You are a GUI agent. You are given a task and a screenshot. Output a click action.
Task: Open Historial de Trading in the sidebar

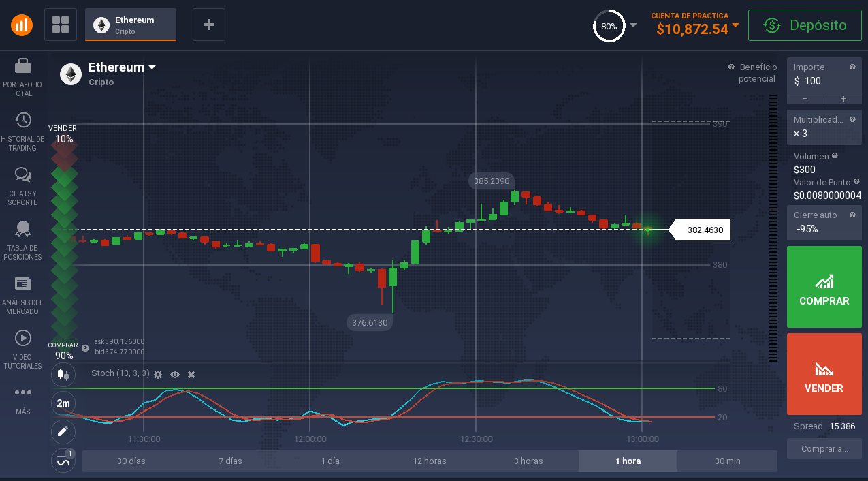pyautogui.click(x=22, y=132)
